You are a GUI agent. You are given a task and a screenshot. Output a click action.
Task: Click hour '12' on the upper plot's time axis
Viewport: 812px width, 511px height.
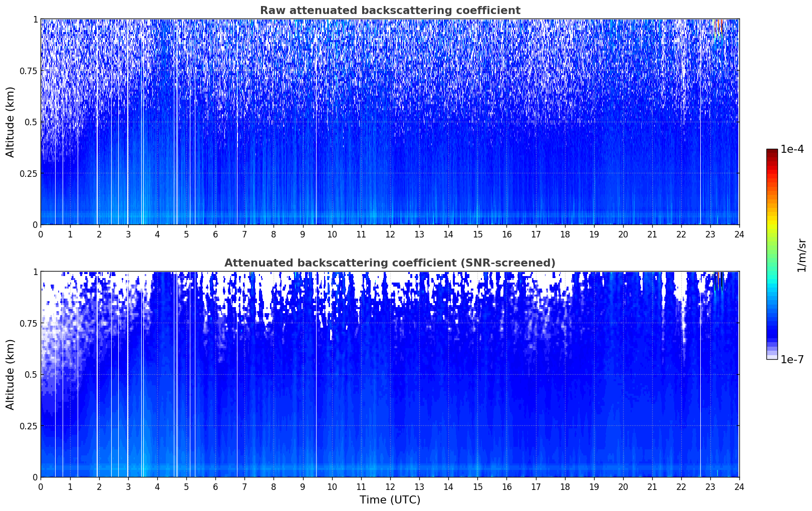click(x=390, y=234)
